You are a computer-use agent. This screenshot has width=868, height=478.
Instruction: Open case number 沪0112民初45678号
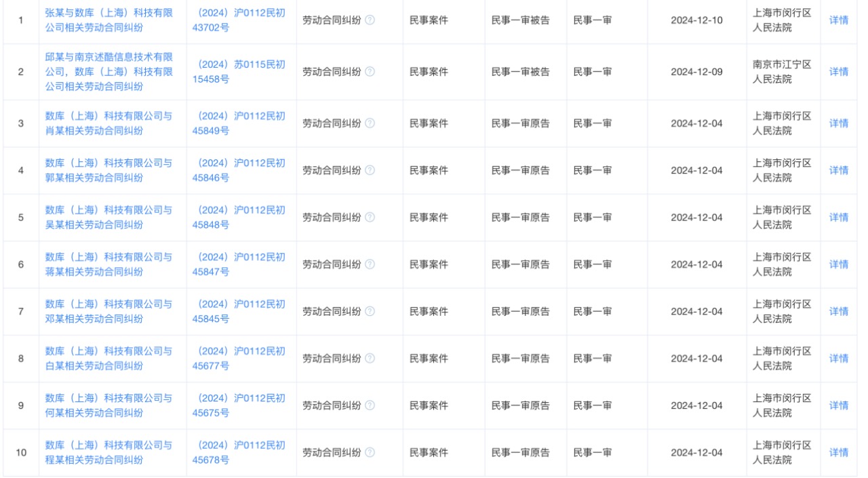tap(239, 452)
